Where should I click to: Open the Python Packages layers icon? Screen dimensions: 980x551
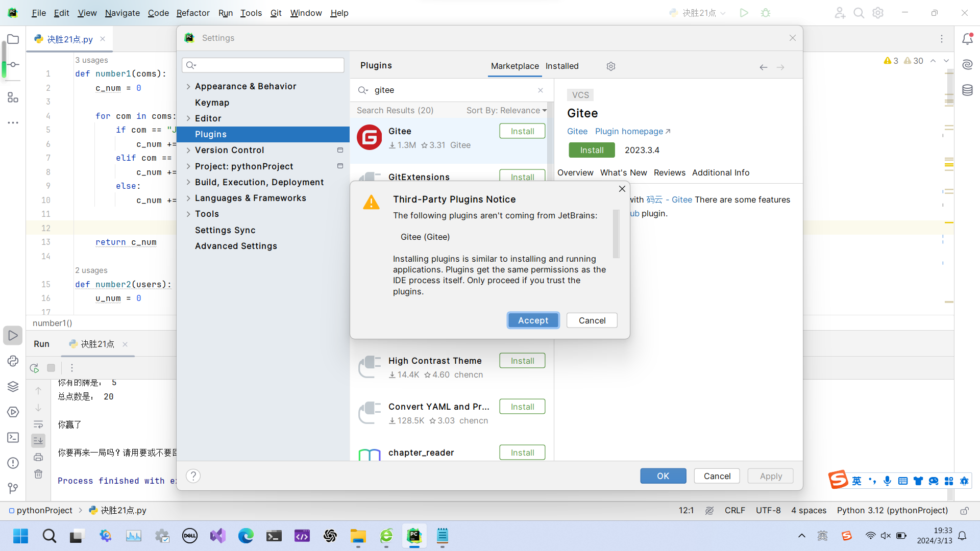[x=13, y=387]
